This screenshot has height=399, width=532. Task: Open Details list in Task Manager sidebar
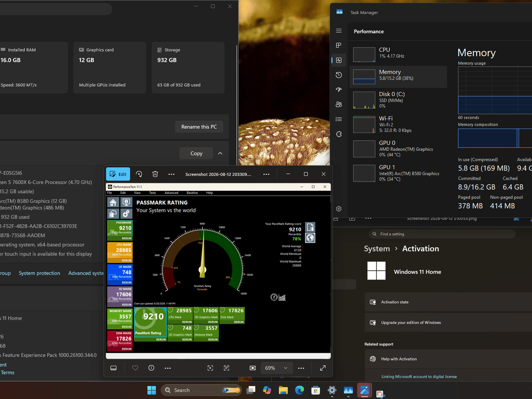[339, 119]
